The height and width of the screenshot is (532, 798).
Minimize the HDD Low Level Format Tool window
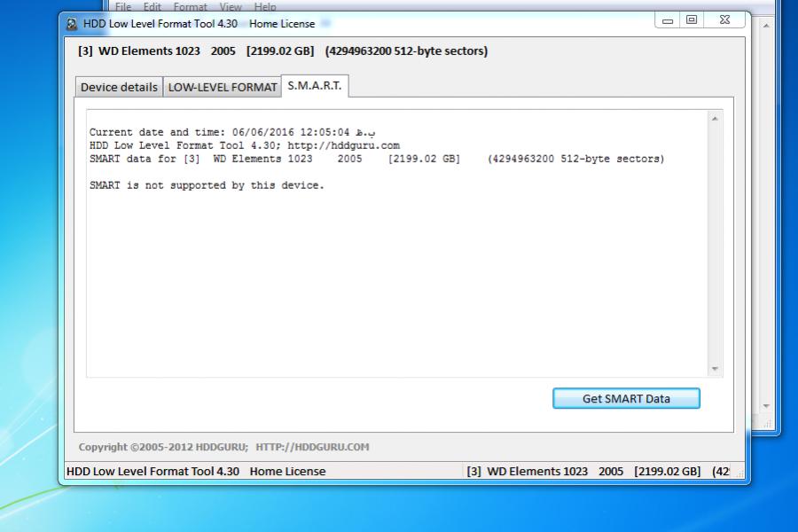[668, 20]
